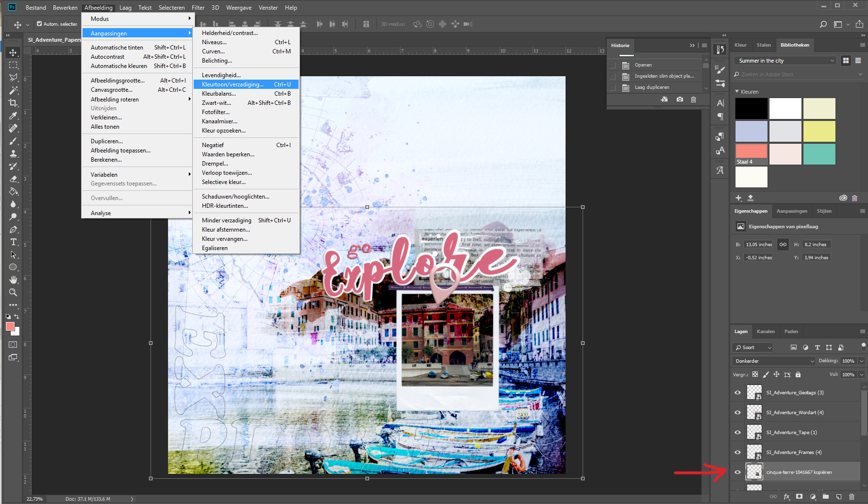
Task: Create new snapshot in Historie panel
Action: pos(680,99)
